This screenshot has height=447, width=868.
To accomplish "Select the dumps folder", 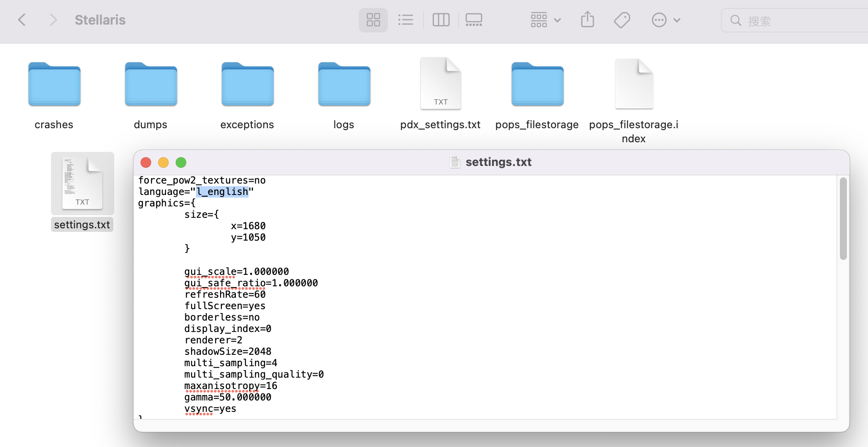I will [151, 84].
